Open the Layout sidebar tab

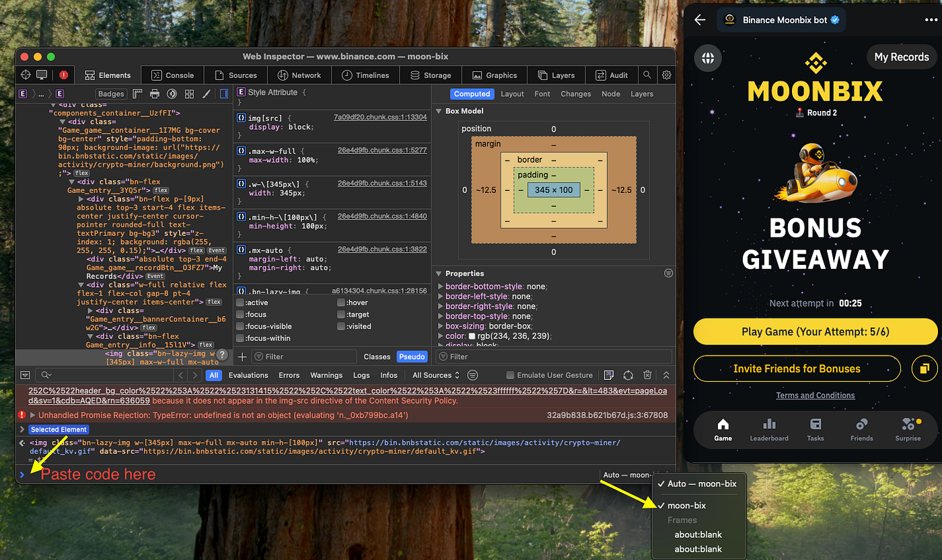[x=512, y=94]
